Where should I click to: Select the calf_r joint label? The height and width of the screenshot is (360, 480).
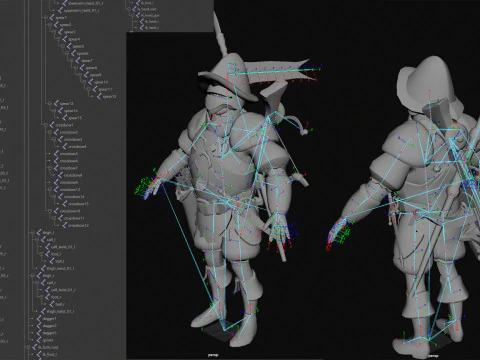pos(51,283)
